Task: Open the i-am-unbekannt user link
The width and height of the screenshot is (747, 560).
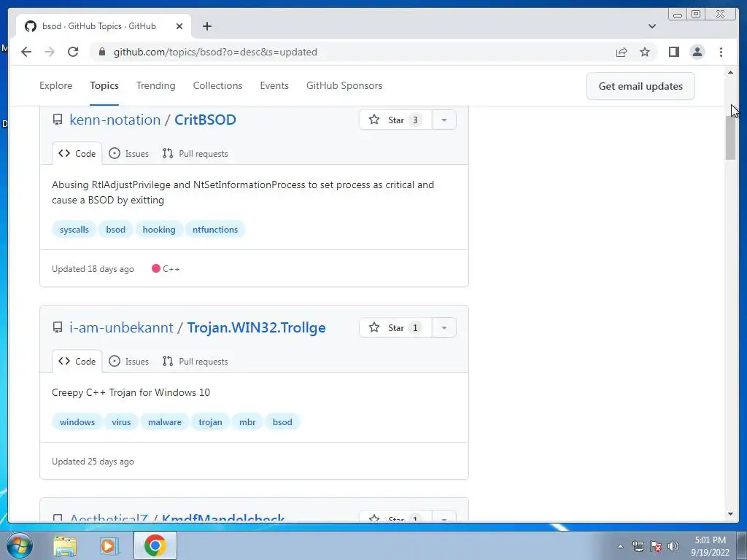Action: 121,327
